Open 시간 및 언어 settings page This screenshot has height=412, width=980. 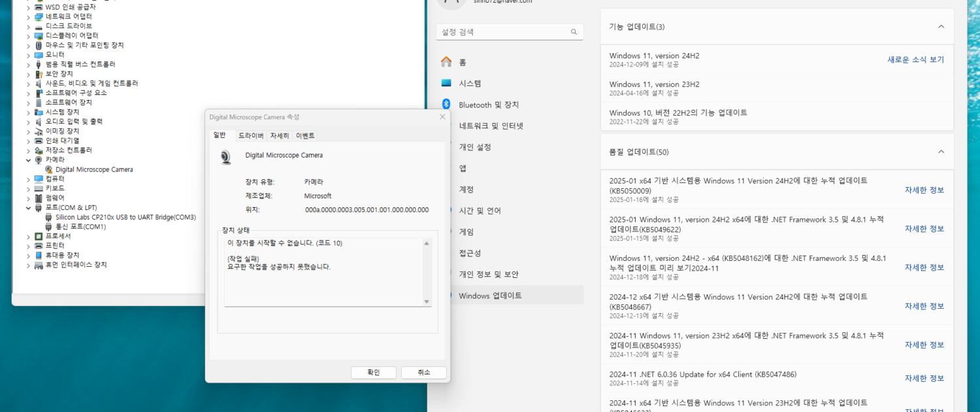480,211
